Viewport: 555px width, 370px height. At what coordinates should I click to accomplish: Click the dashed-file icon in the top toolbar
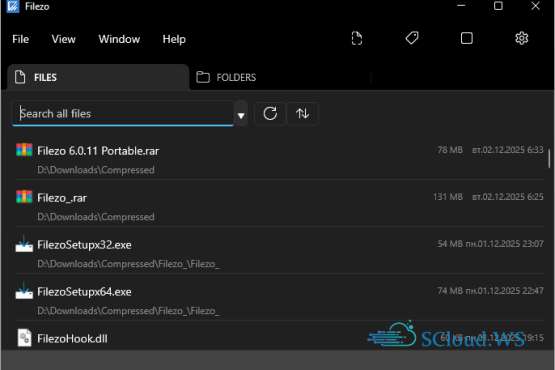[x=357, y=38]
